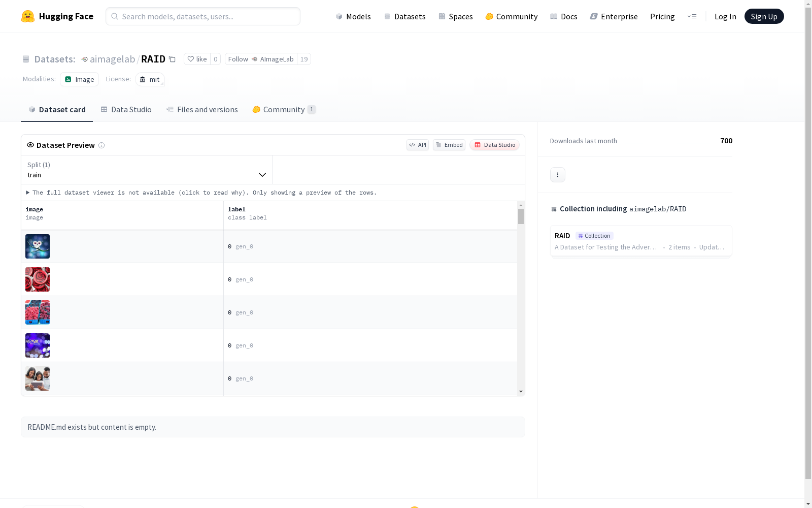Open the RE/MAX purple bokeh thumbnail

tap(38, 345)
